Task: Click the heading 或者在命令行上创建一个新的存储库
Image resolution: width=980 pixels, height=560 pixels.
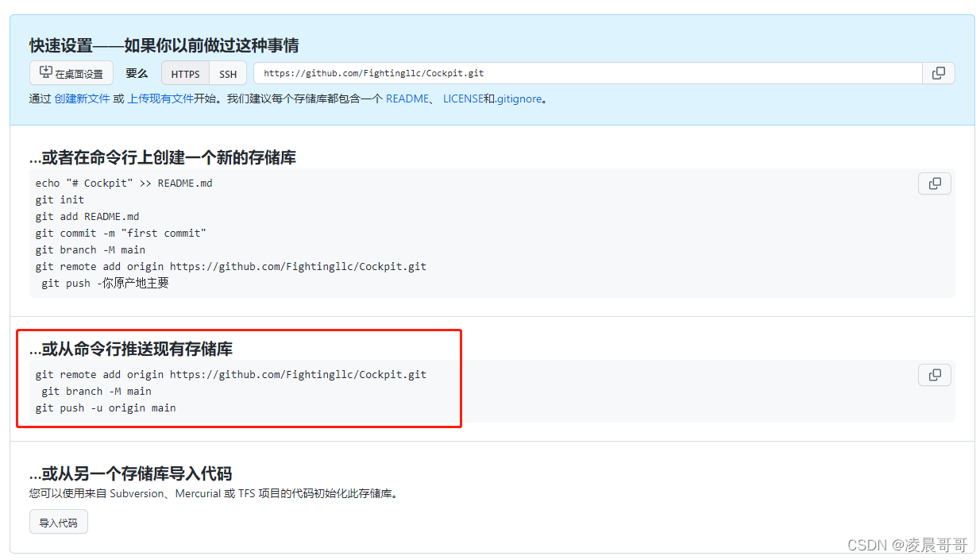Action: point(163,157)
